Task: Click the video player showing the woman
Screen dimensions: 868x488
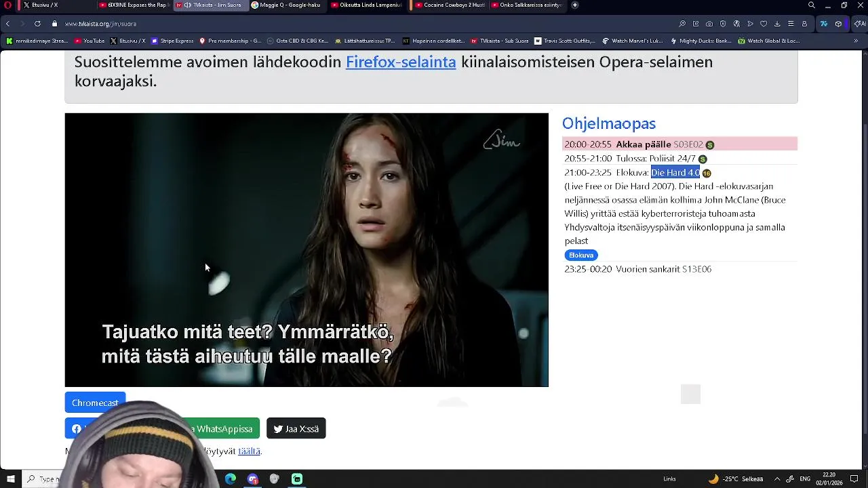Action: 307,250
